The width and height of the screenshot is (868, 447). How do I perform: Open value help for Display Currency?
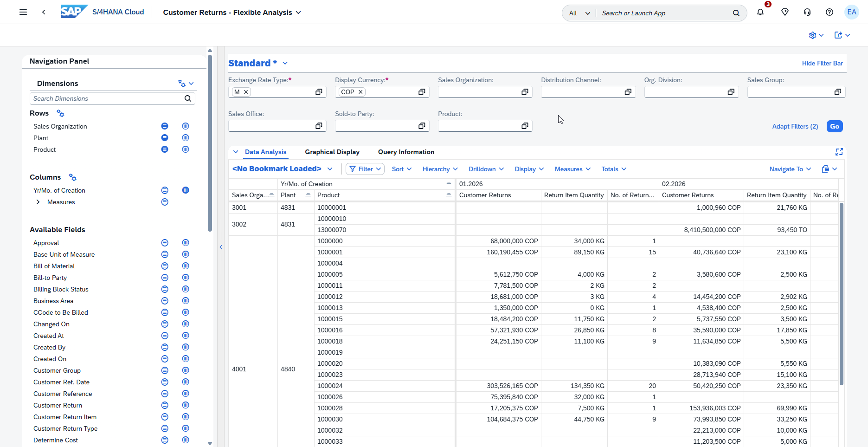click(422, 91)
